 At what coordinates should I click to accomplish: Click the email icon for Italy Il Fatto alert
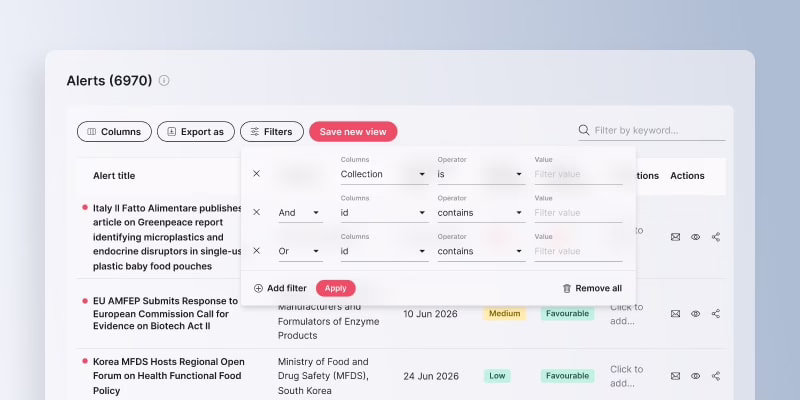[676, 237]
